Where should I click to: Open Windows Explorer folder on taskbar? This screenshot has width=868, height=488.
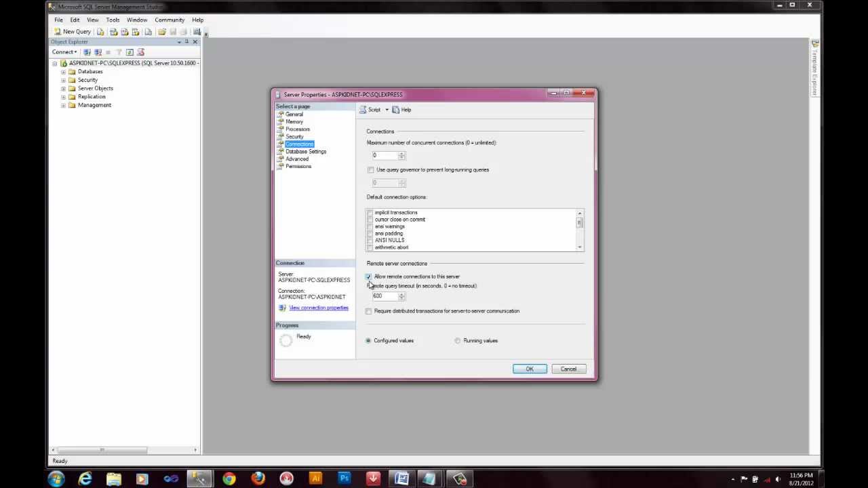[113, 479]
